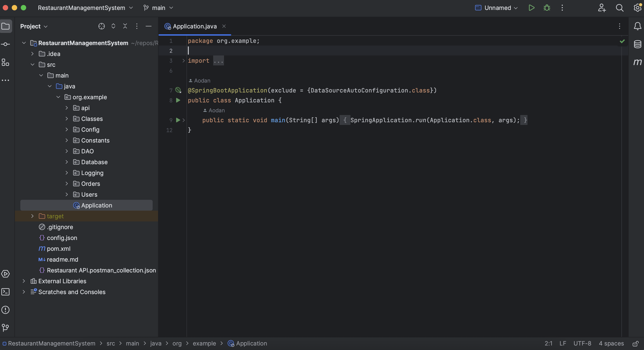This screenshot has width=644, height=350.
Task: Open the main branch dropdown
Action: pos(159,8)
